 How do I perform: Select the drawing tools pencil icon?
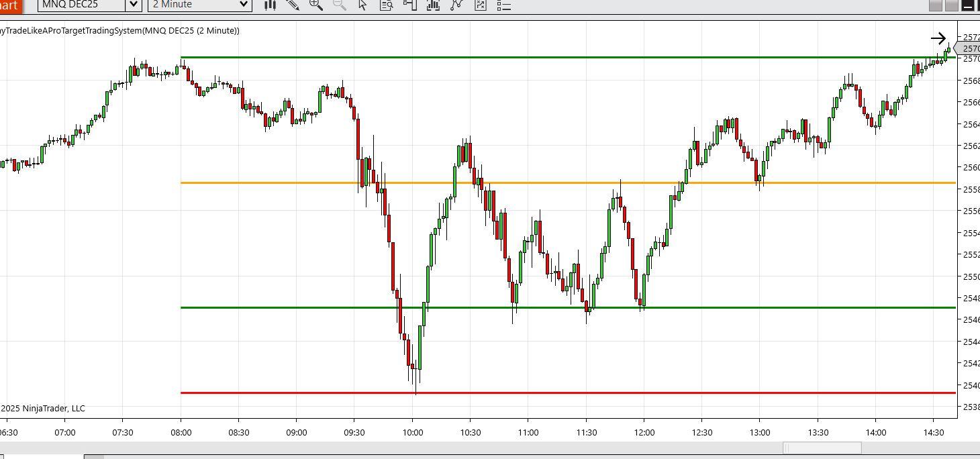tap(293, 5)
